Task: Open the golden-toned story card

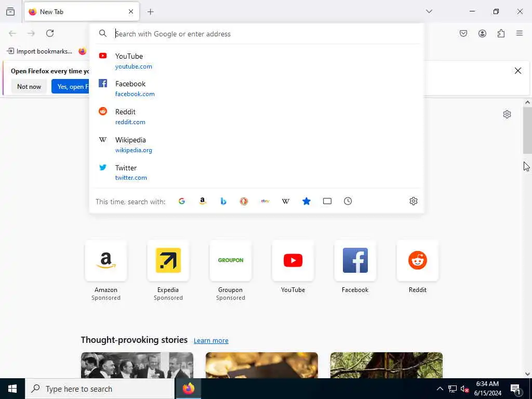Action: 262,365
